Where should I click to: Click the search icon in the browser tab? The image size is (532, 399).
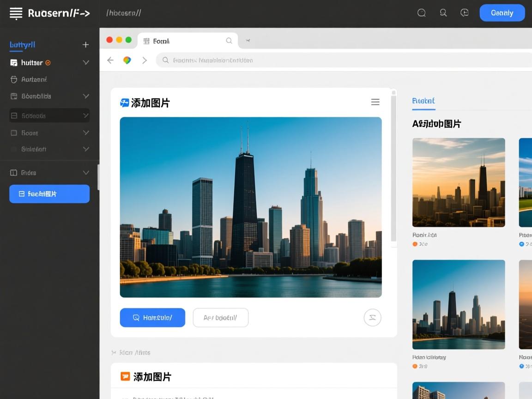pyautogui.click(x=229, y=41)
